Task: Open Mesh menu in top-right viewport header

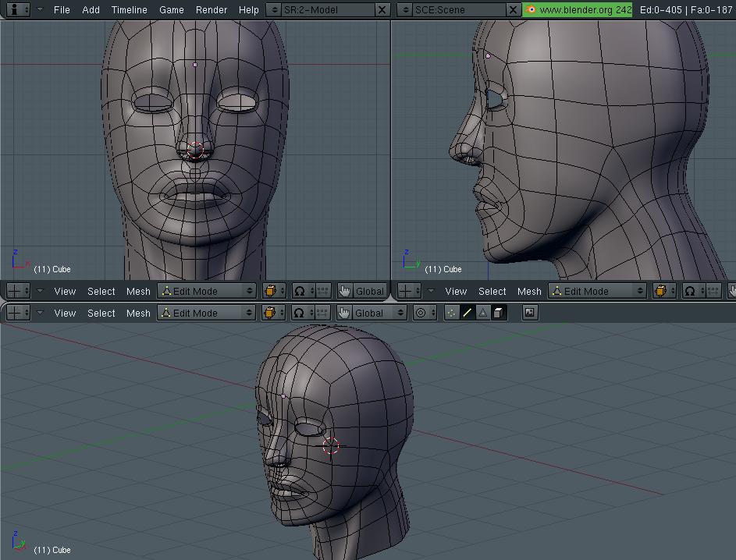Action: pyautogui.click(x=528, y=291)
